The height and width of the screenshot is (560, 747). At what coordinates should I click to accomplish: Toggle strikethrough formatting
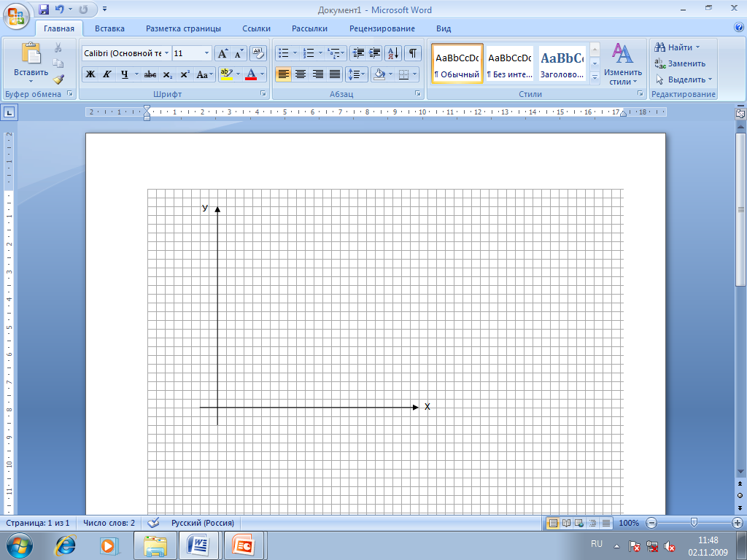point(150,74)
